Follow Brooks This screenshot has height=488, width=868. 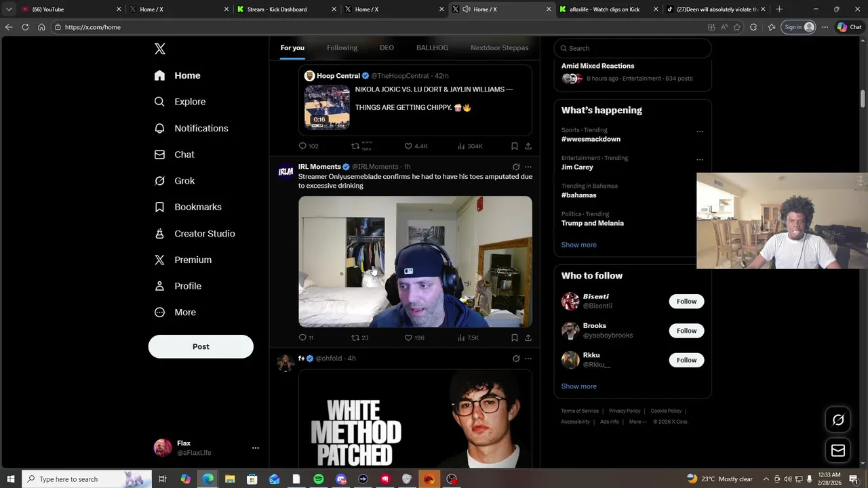[686, 331]
